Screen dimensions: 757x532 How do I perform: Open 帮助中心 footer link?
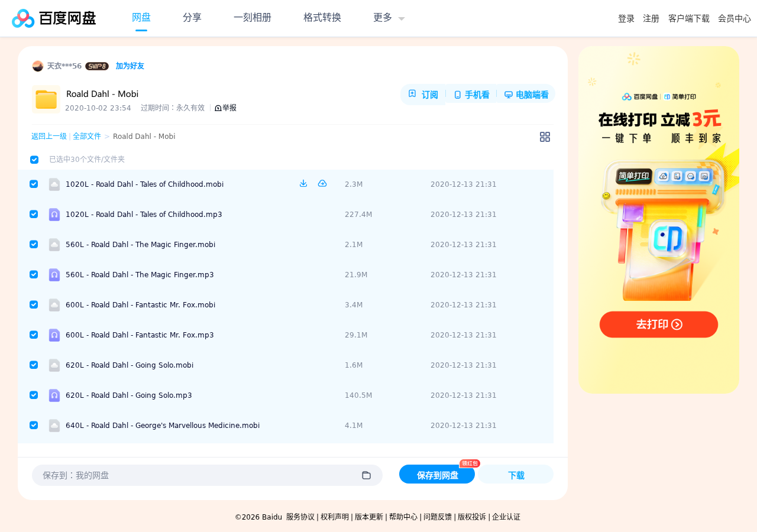pos(403,517)
